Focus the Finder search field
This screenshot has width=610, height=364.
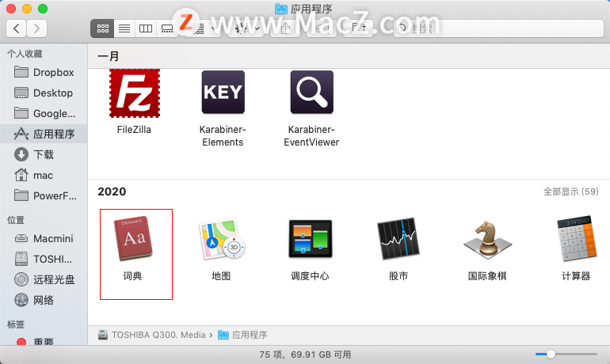click(x=499, y=28)
